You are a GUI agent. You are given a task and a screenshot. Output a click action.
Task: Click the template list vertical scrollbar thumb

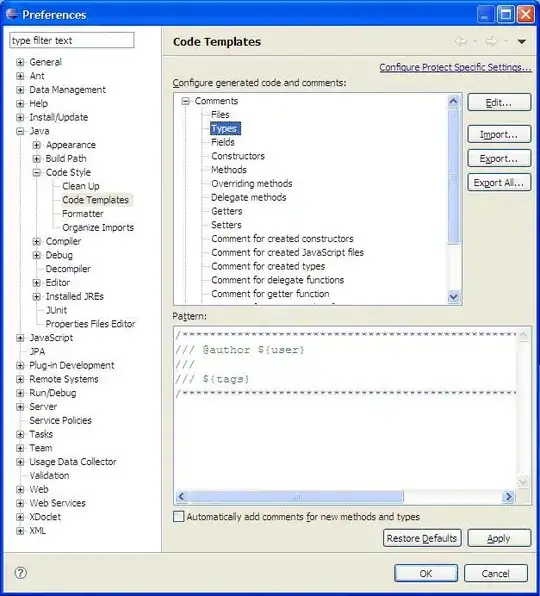(453, 177)
